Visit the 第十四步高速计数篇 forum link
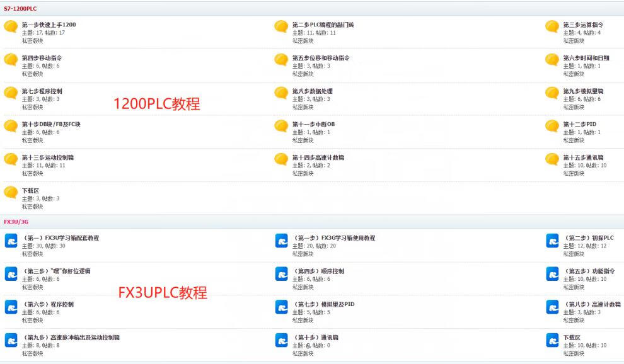This screenshot has width=624, height=364. coord(318,157)
